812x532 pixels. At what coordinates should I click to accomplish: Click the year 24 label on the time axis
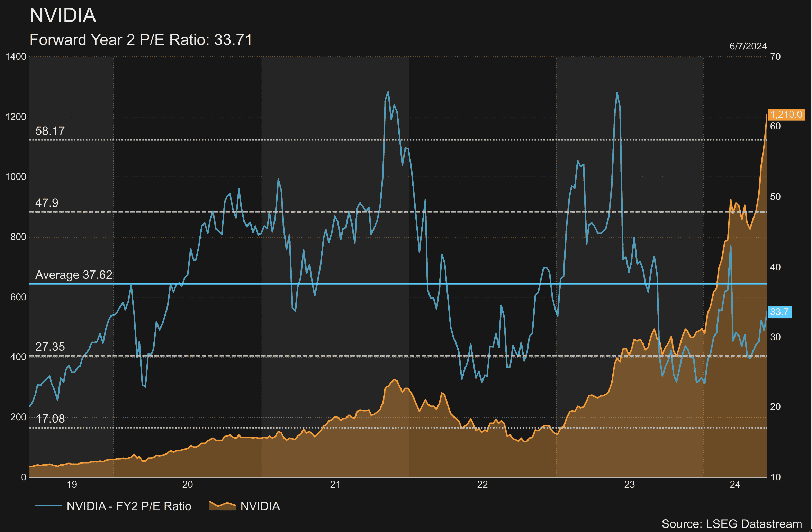click(x=735, y=485)
